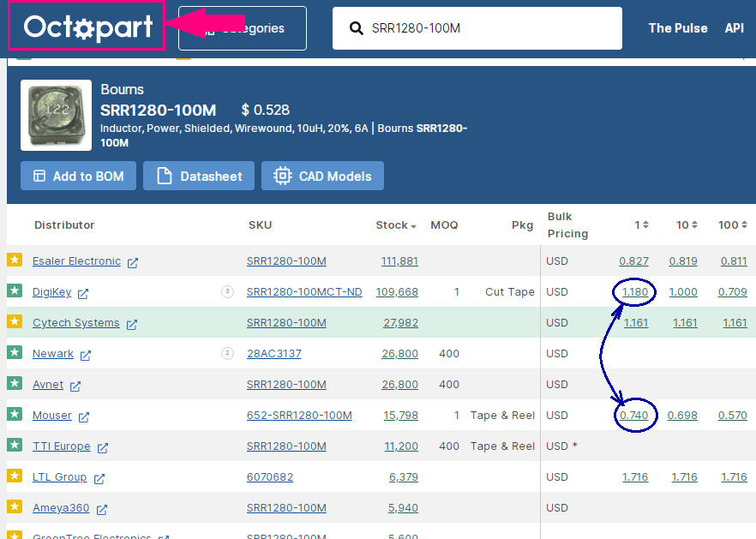
Task: Open the Categories menu button
Action: pos(242,28)
